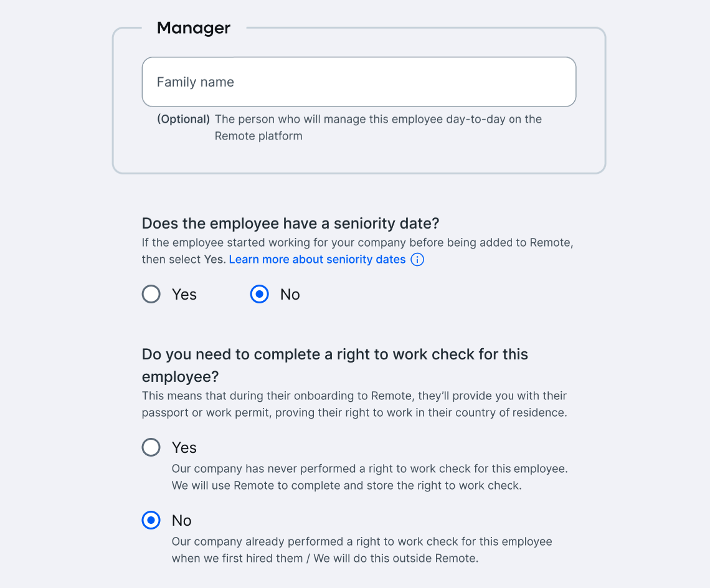Click the (Optional) label below the Family name field
710x588 pixels.
183,119
